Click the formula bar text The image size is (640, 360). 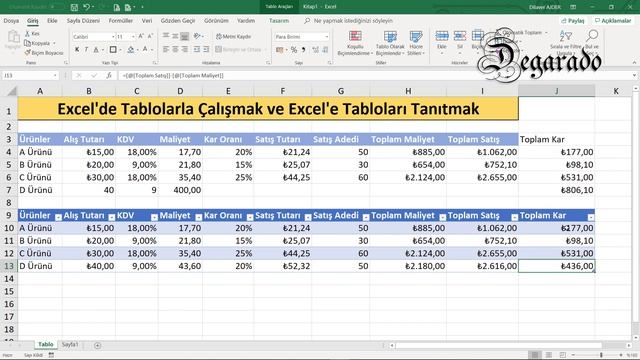coord(173,76)
